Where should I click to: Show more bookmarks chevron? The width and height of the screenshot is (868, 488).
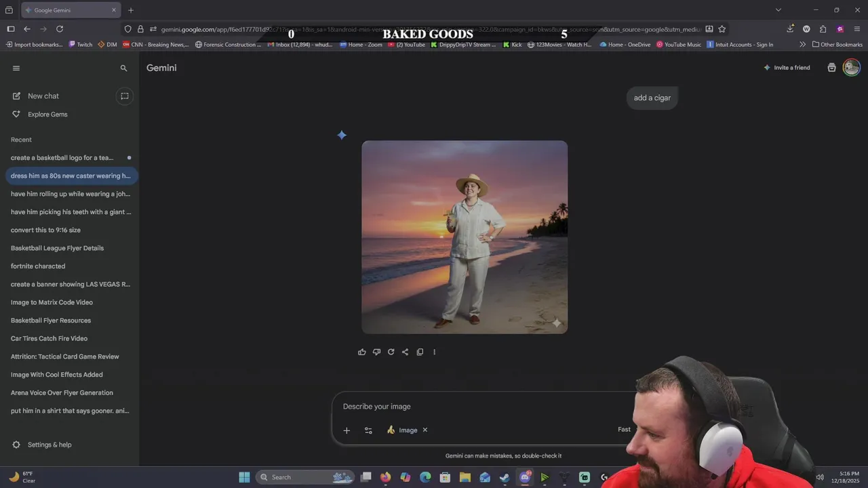(x=803, y=45)
